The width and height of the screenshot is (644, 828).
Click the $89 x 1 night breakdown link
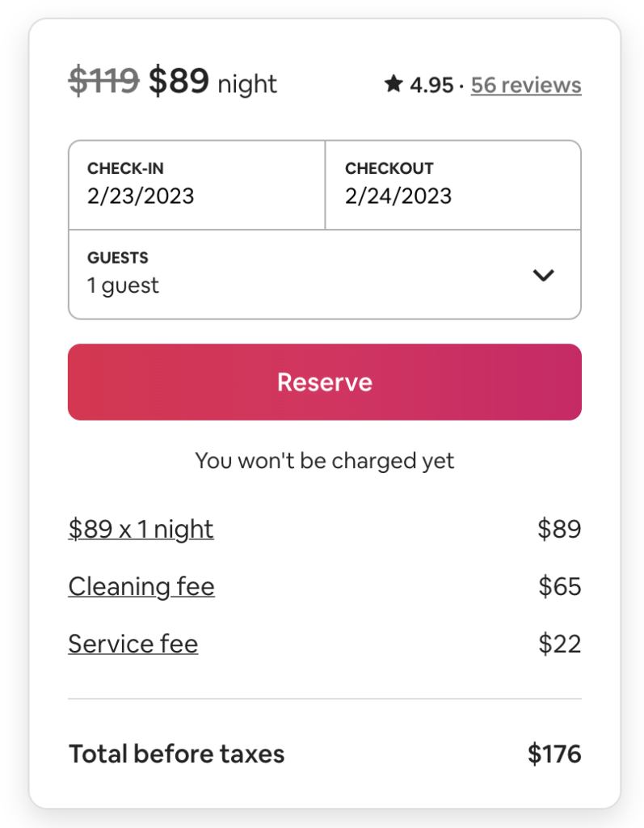pyautogui.click(x=141, y=529)
